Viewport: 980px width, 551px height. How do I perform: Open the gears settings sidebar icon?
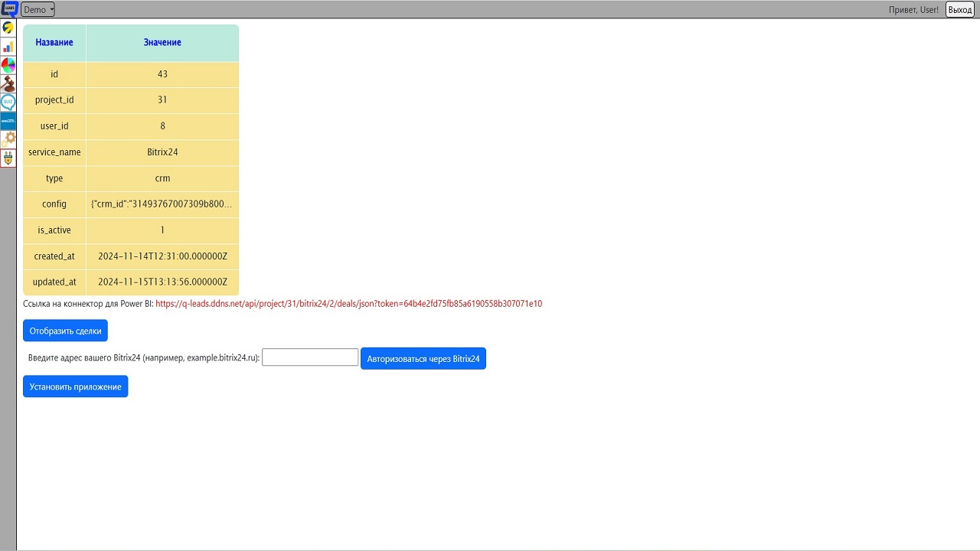(x=8, y=139)
